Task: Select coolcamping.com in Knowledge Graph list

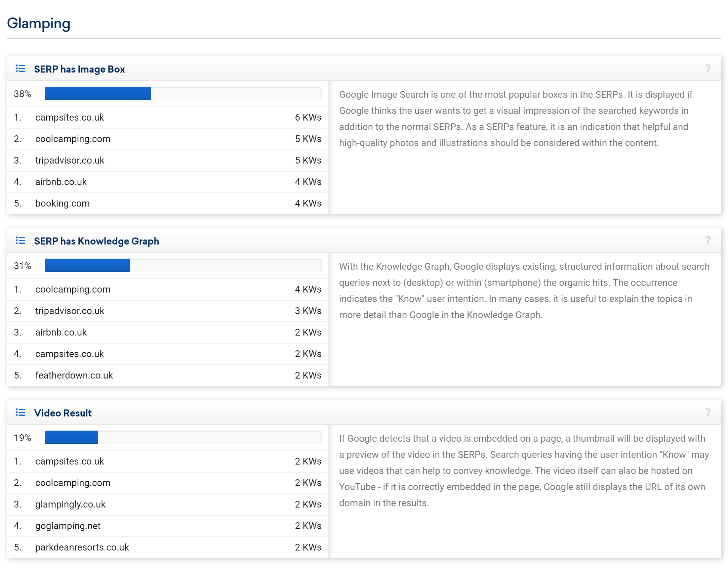Action: point(73,290)
